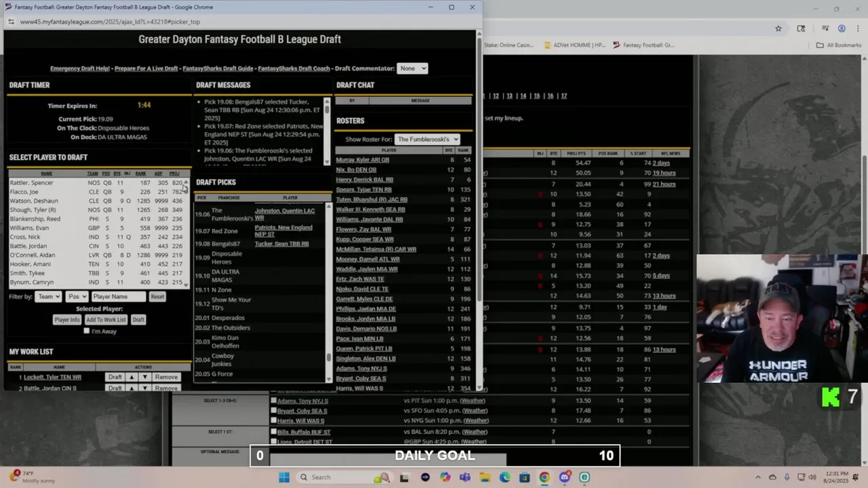Tick the Bryant, Coby SEA S checkbox
The image size is (868, 488).
[273, 411]
